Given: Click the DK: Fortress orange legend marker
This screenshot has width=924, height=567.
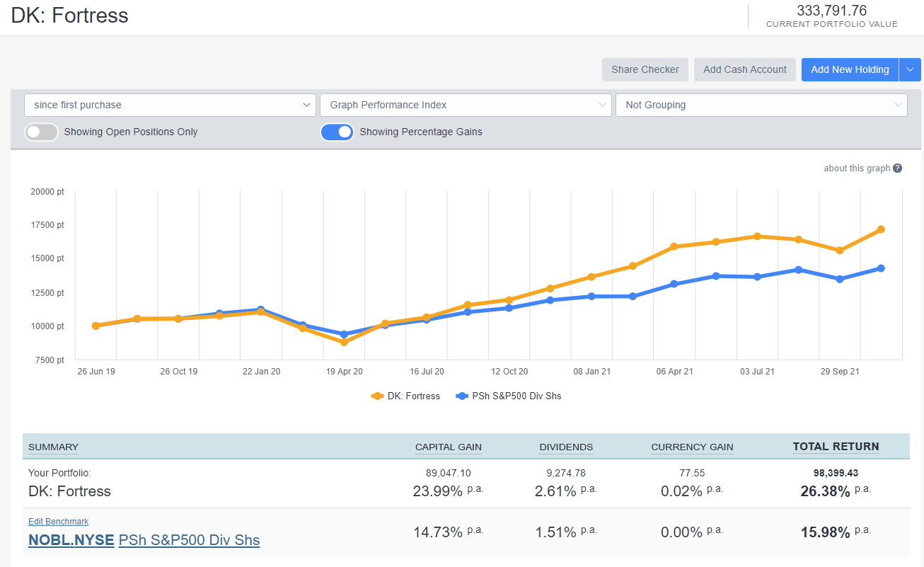Looking at the screenshot, I should (x=377, y=396).
